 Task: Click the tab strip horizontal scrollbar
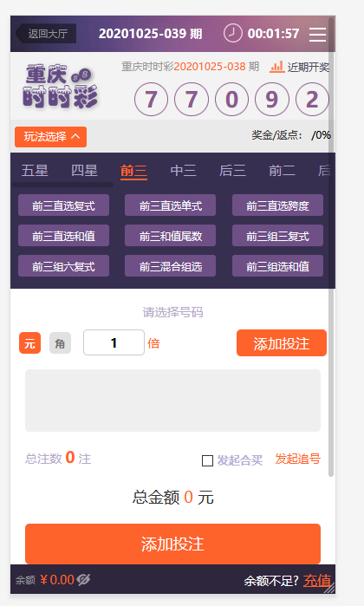tap(63, 185)
